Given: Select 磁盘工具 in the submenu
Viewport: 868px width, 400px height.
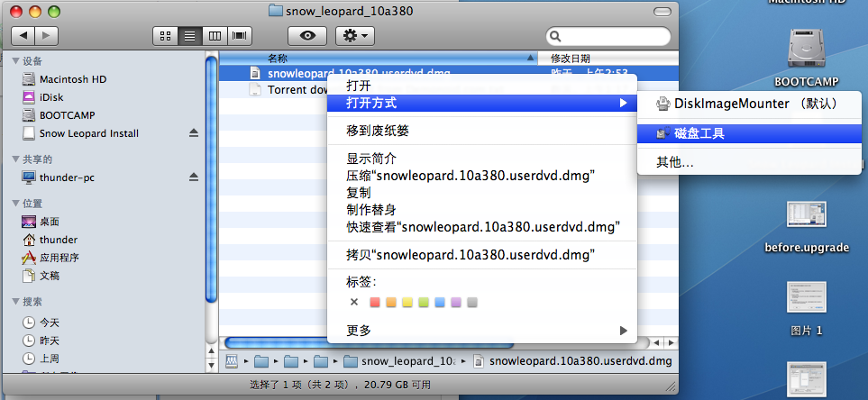Looking at the screenshot, I should [x=750, y=133].
